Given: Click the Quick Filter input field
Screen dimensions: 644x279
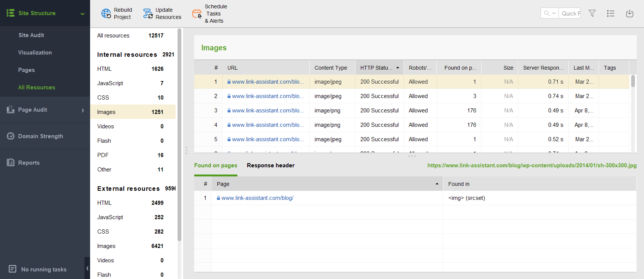Looking at the screenshot, I should (x=570, y=13).
